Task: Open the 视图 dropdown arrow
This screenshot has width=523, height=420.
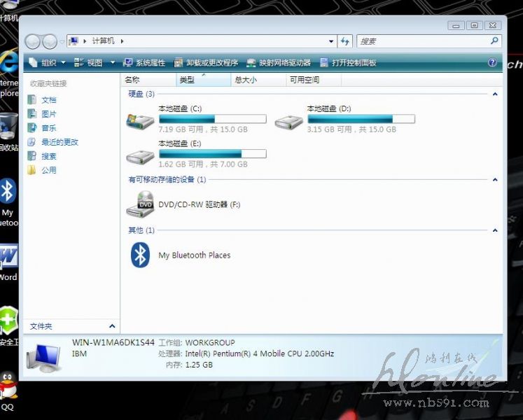Action: [x=112, y=62]
